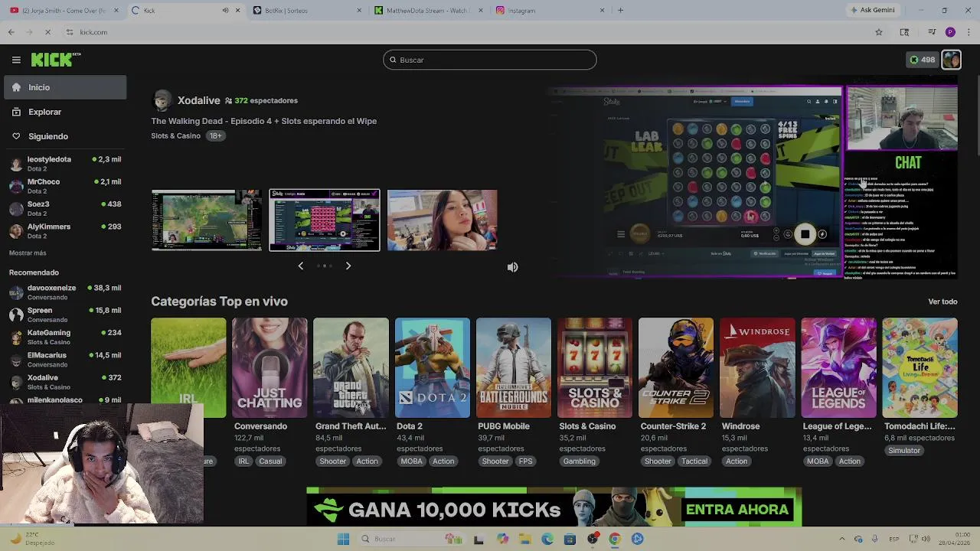Screen dimensions: 980x551
Task: Show hidden system tray icons
Action: coord(844,539)
